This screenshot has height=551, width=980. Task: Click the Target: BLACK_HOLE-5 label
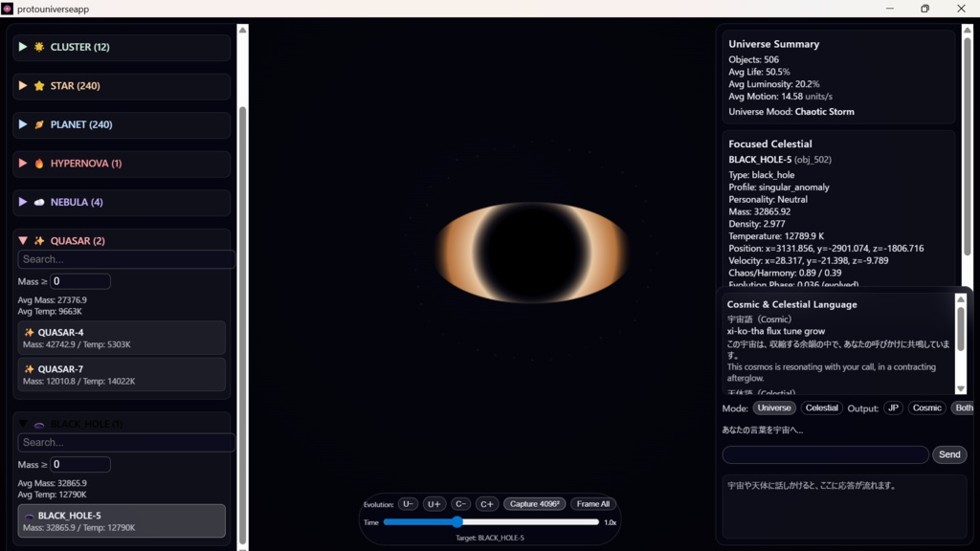(489, 538)
